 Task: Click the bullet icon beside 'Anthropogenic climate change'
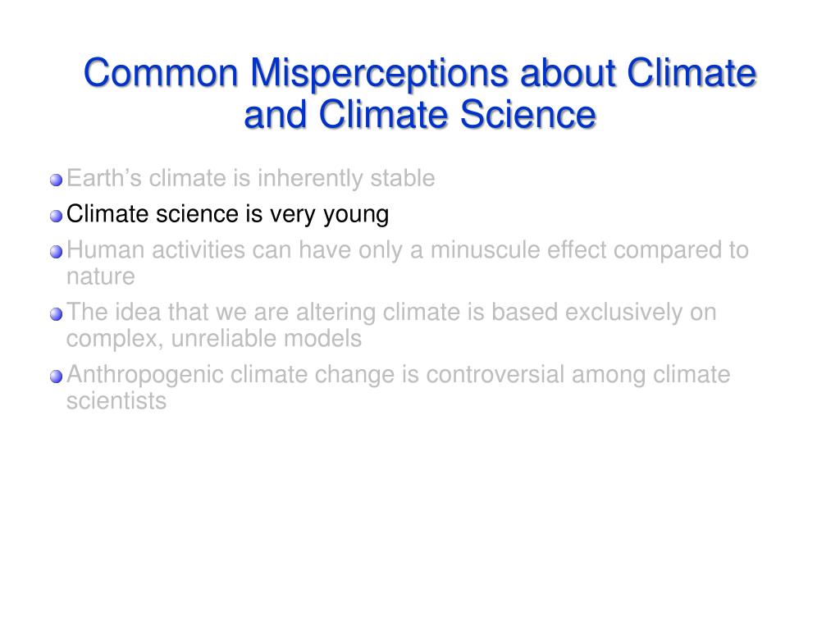tap(57, 376)
